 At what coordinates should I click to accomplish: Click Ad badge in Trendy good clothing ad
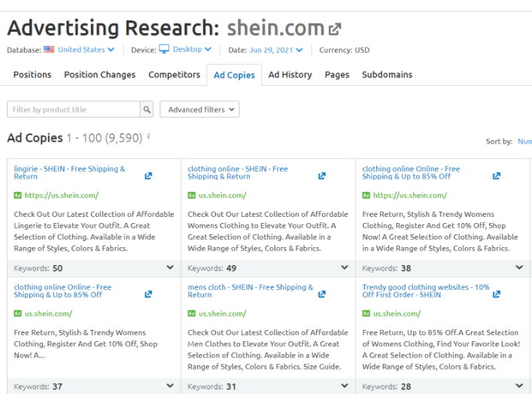(x=366, y=313)
